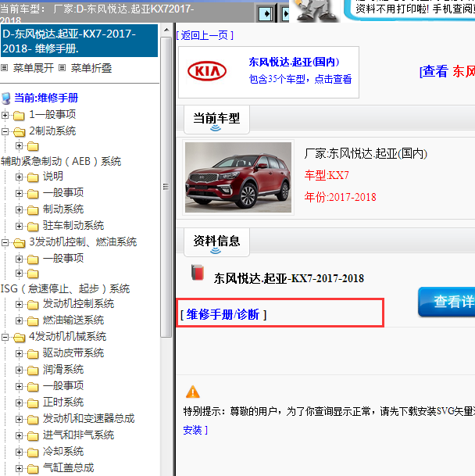Click the 安装 link
Viewport: 475px width, 476px height.
point(192,430)
